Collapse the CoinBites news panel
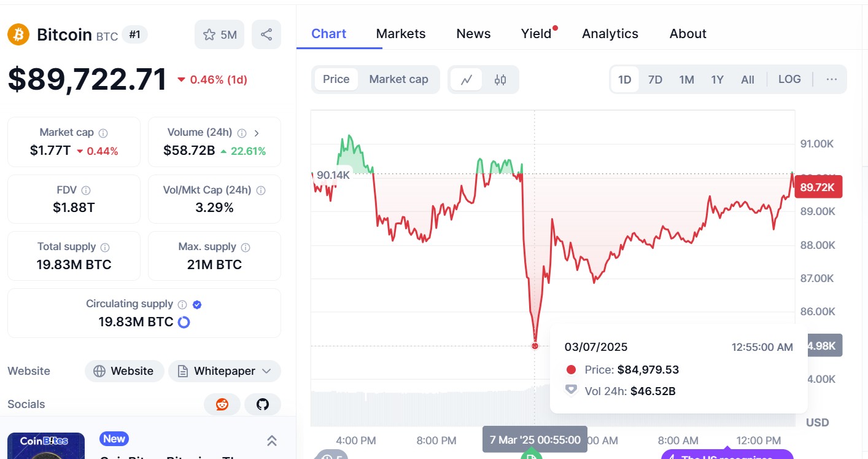 coord(271,441)
